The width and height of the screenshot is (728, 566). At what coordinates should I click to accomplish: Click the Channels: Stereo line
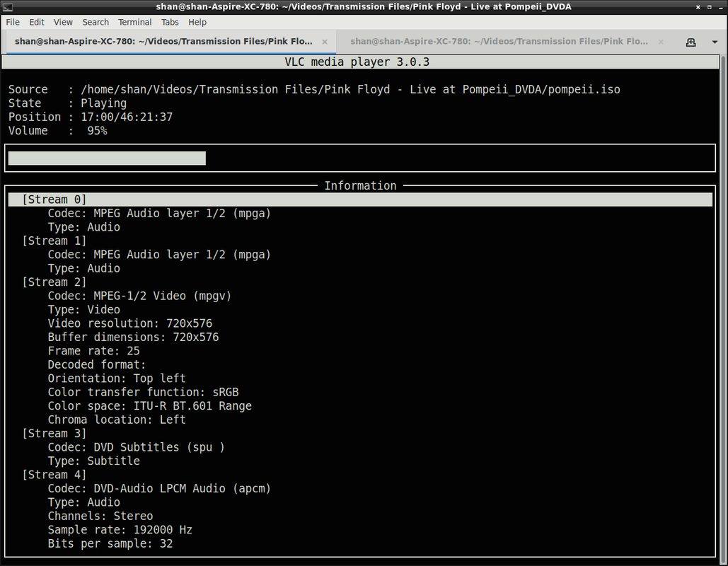(100, 516)
